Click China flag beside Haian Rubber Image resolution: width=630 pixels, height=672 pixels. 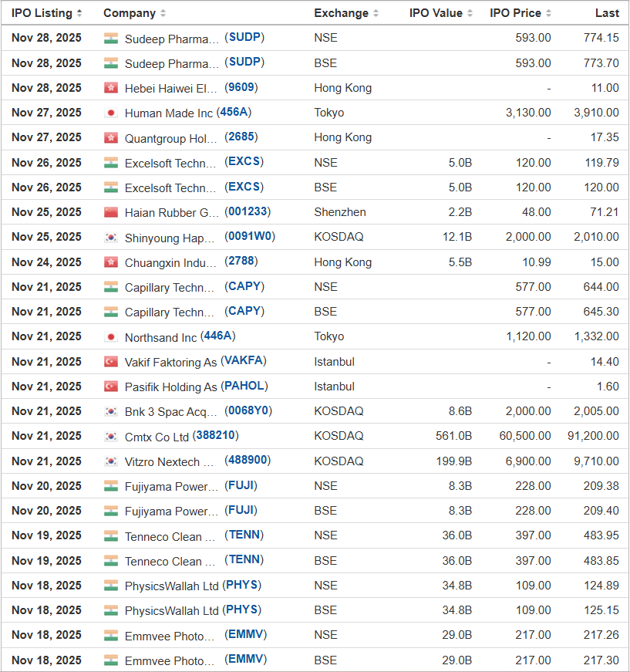[x=111, y=212]
